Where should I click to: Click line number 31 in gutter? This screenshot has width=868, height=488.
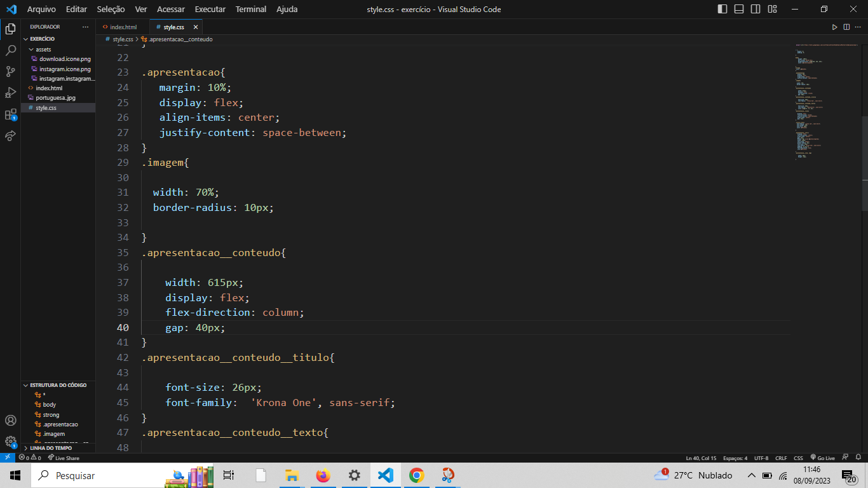click(123, 193)
